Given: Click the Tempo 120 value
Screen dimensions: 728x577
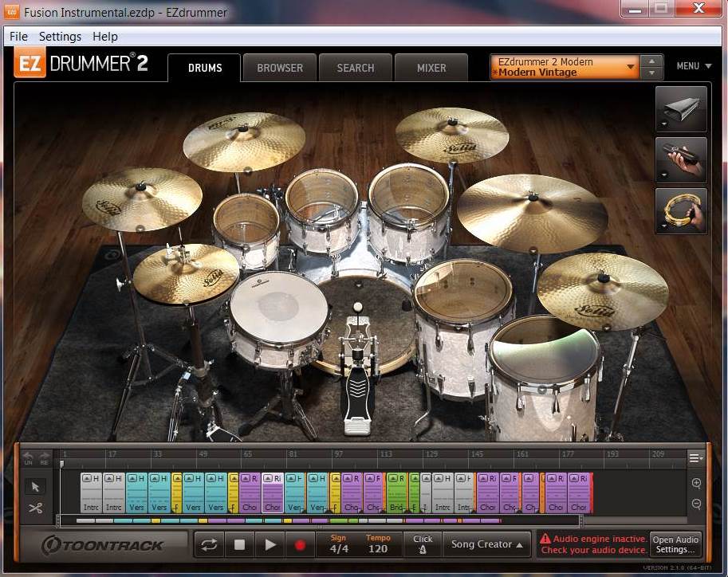Looking at the screenshot, I should (378, 548).
